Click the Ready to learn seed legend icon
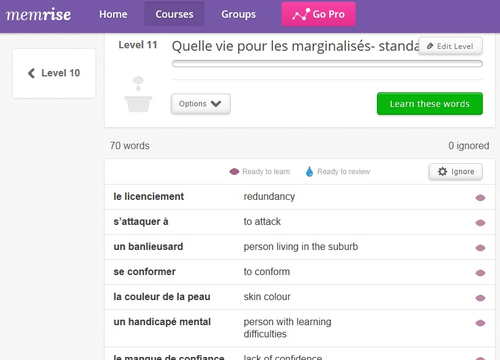This screenshot has width=500, height=360. (234, 172)
